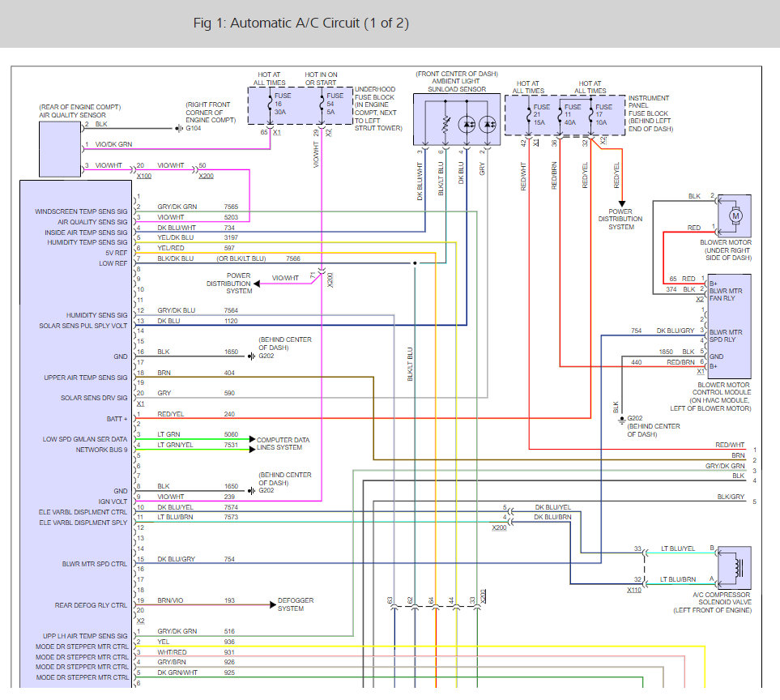Click the AMBIENT LIGHT SUNLOAD SENSOR title
The image size is (780, 700).
456,85
